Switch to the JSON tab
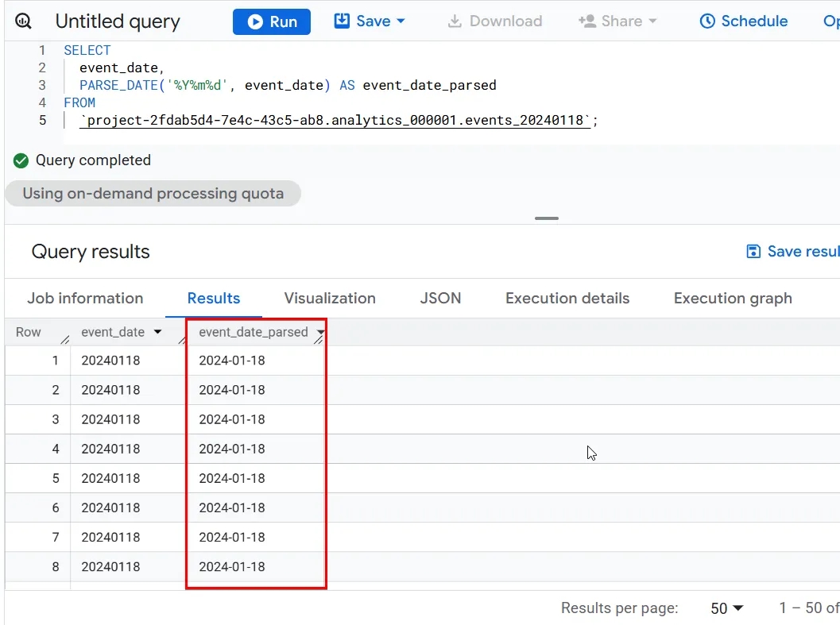 440,299
